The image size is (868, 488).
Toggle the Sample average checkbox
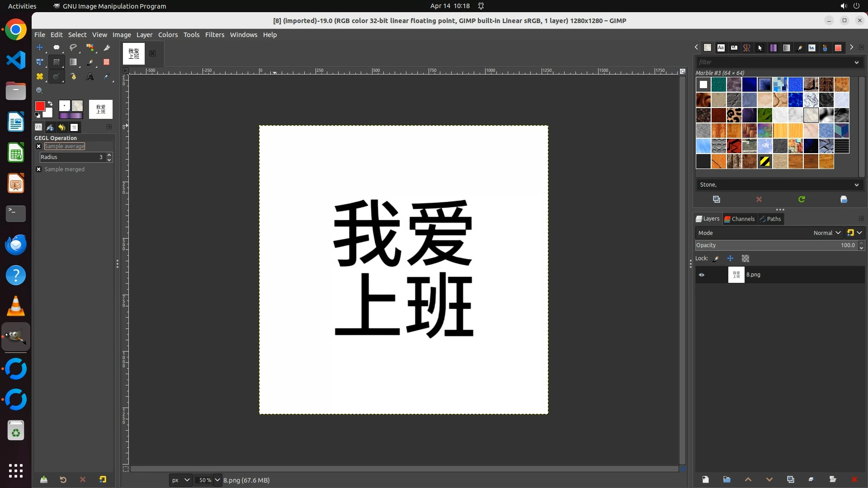point(39,146)
